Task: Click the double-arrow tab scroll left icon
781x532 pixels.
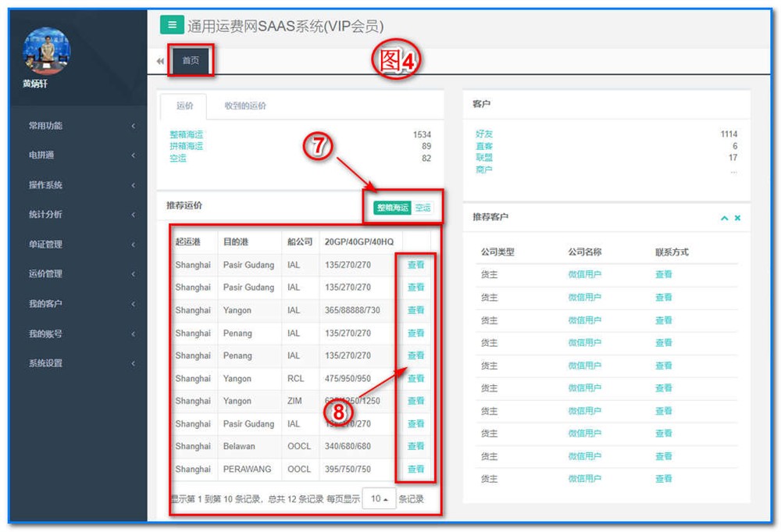Action: point(160,61)
